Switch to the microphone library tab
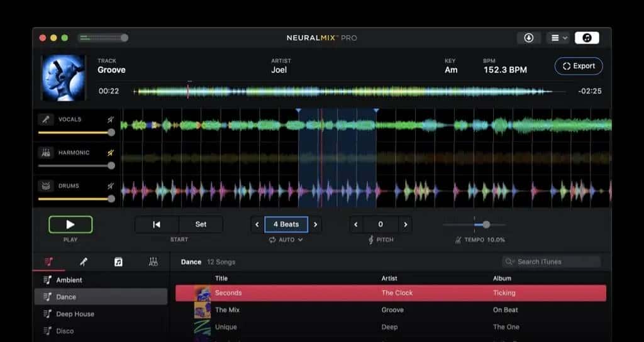This screenshot has width=644, height=342. point(83,262)
